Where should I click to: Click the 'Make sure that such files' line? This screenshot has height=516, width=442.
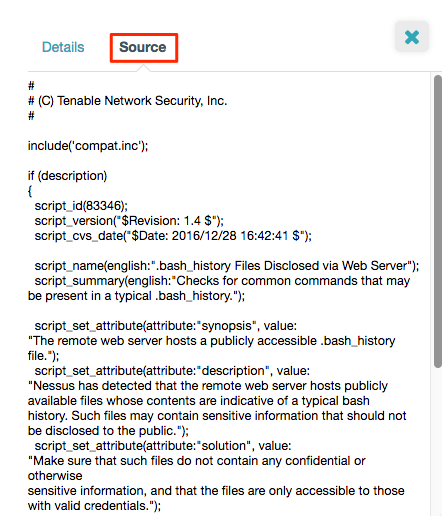(x=197, y=461)
